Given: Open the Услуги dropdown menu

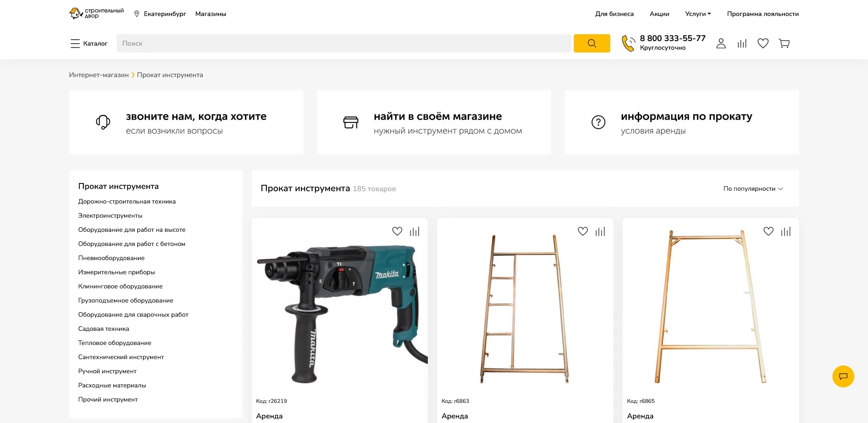Looking at the screenshot, I should (x=698, y=14).
